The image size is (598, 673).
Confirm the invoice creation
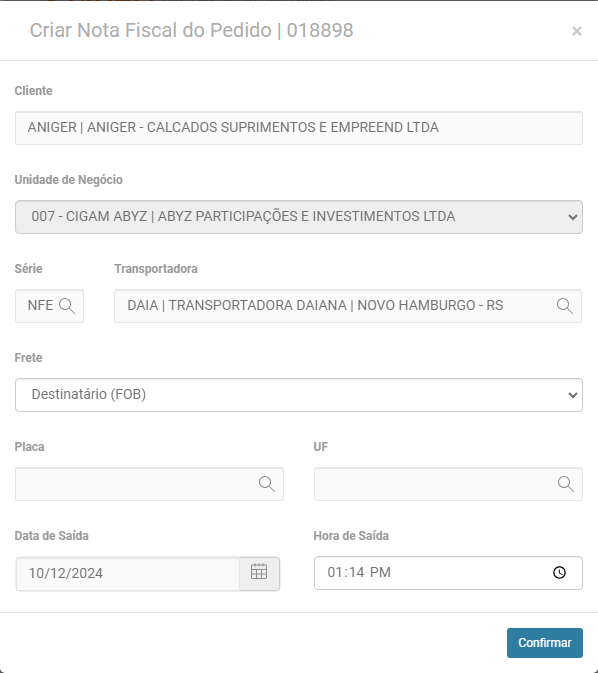[x=545, y=643]
